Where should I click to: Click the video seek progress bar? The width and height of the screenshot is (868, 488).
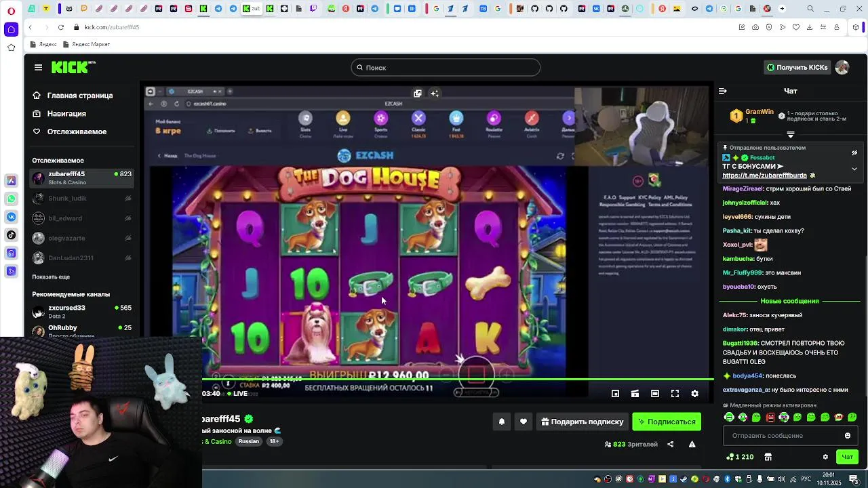click(x=458, y=380)
